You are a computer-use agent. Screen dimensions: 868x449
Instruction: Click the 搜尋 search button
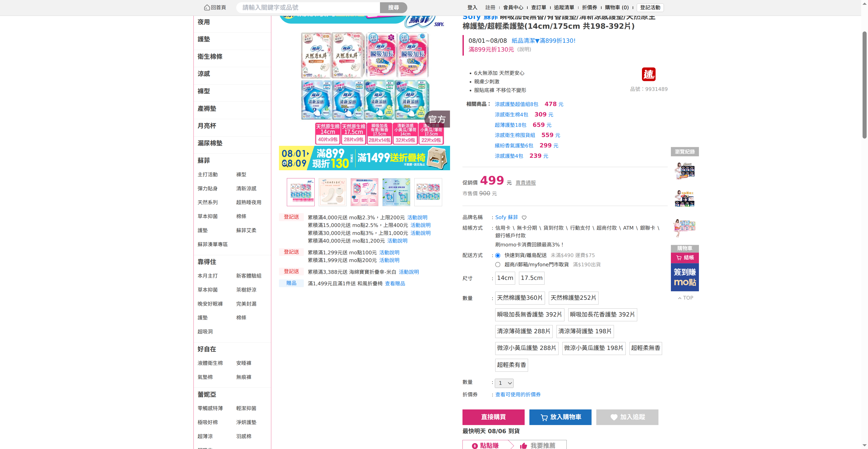pos(393,8)
